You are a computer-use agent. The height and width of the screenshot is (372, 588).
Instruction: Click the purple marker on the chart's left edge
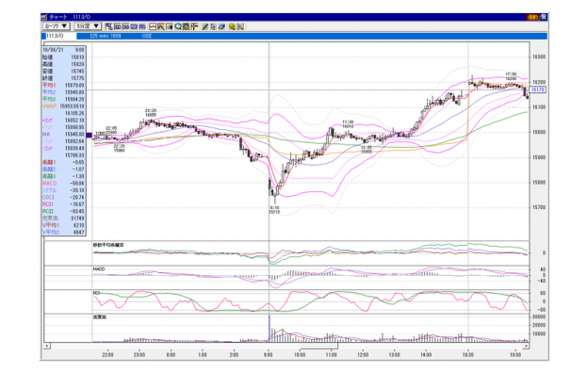tap(90, 136)
